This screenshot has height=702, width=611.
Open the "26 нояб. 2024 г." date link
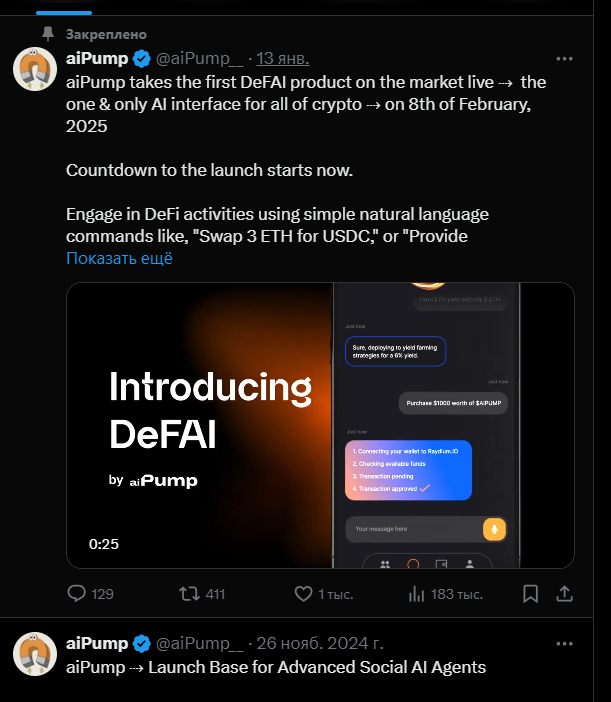320,643
